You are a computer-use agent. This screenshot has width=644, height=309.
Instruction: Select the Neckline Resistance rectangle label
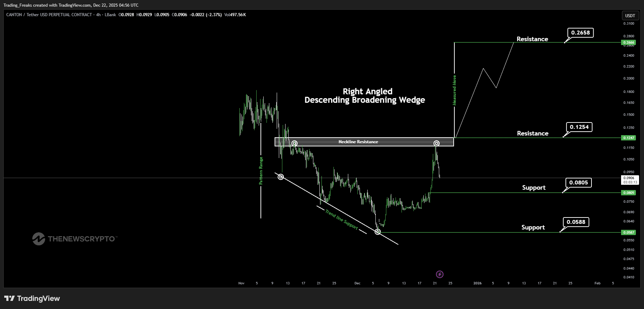[x=358, y=142]
